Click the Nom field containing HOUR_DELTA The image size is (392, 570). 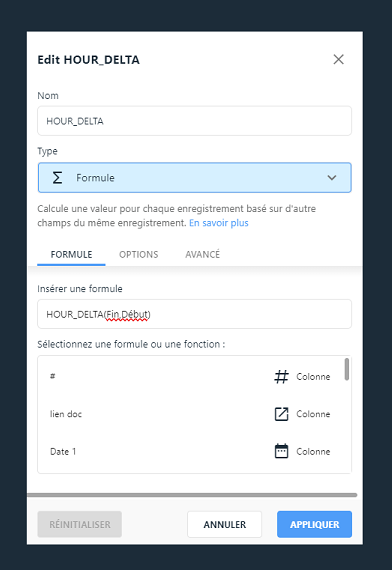pyautogui.click(x=195, y=121)
